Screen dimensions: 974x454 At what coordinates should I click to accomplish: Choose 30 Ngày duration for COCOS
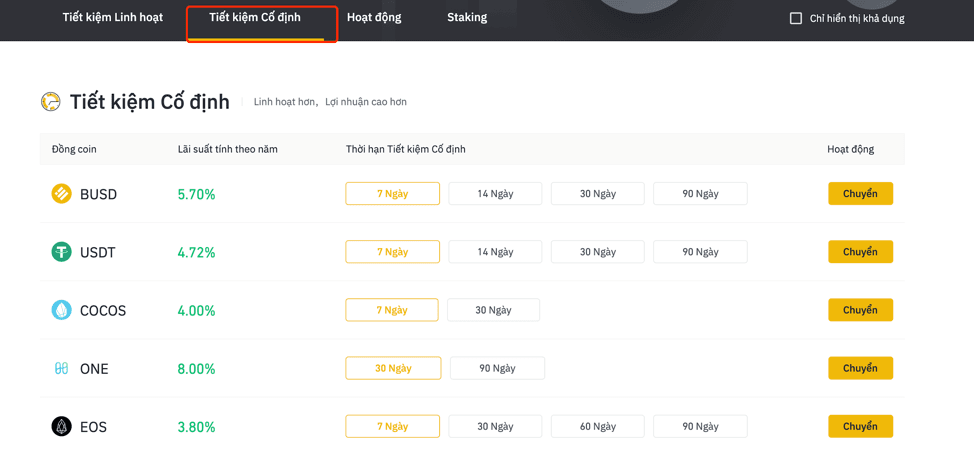[x=493, y=310]
